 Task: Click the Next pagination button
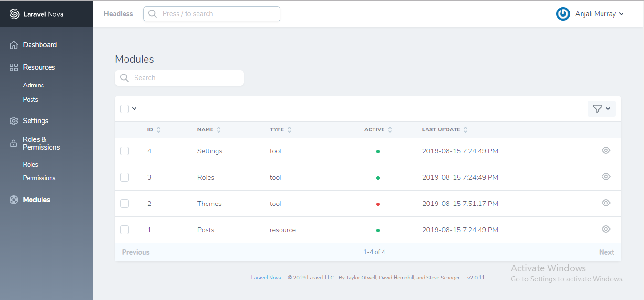coord(607,252)
